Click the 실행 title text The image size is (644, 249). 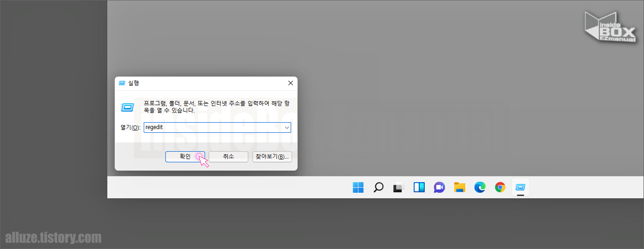(x=134, y=83)
